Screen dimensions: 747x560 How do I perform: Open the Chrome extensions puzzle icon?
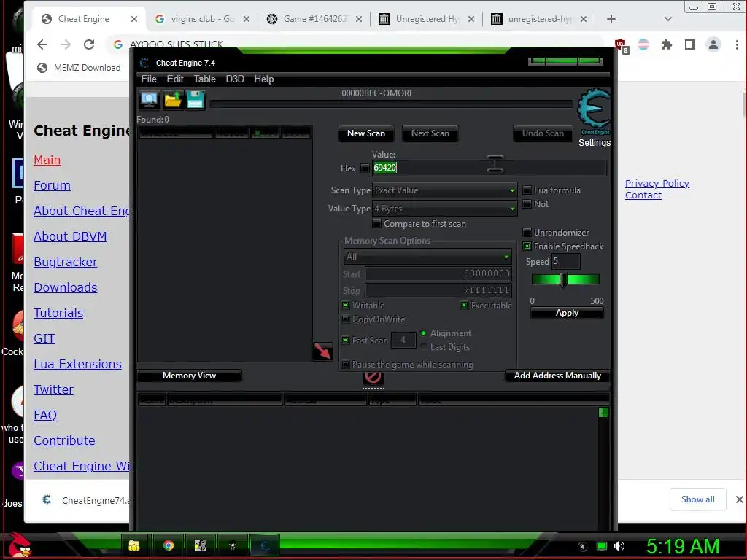coord(667,44)
